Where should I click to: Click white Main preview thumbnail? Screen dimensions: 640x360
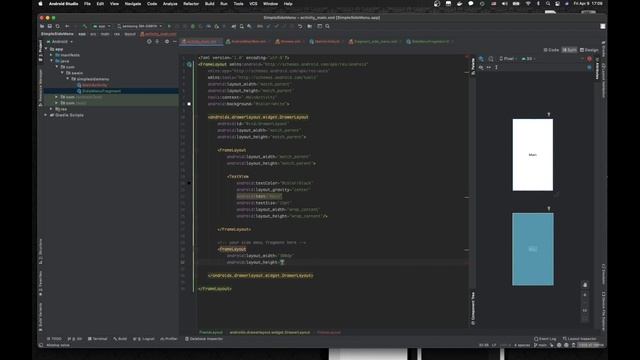click(533, 155)
